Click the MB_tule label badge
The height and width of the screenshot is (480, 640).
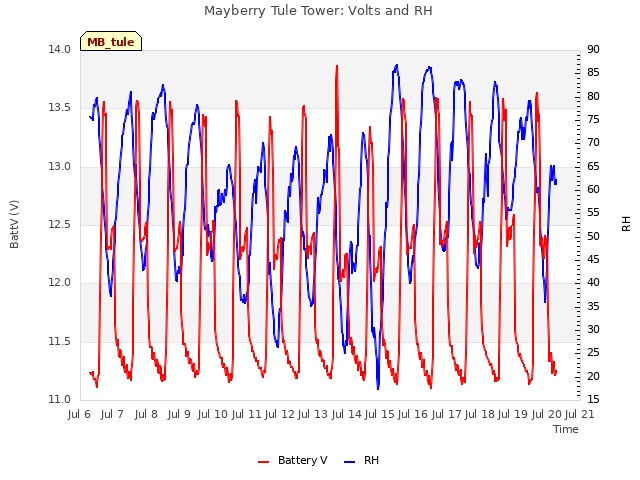(x=111, y=42)
